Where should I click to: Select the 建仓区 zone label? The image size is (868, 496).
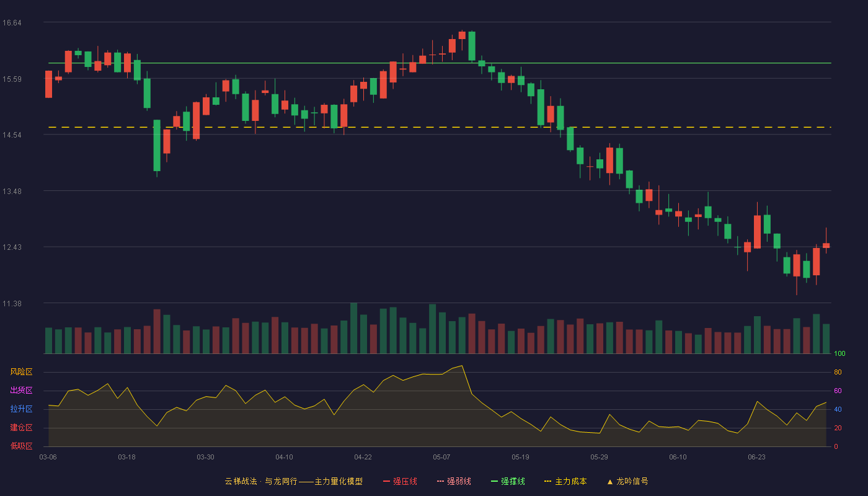click(21, 428)
